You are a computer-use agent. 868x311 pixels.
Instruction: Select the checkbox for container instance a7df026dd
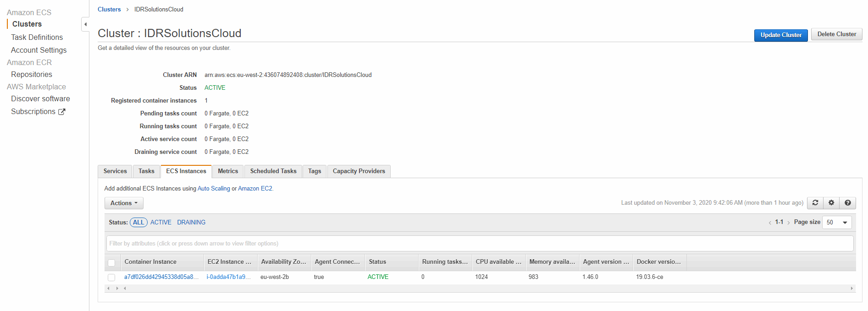[x=111, y=277]
